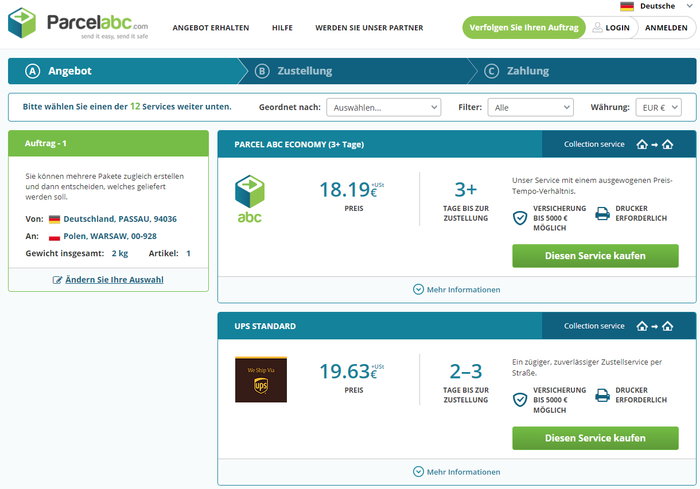Click the 2 kg total weight value

pos(120,253)
